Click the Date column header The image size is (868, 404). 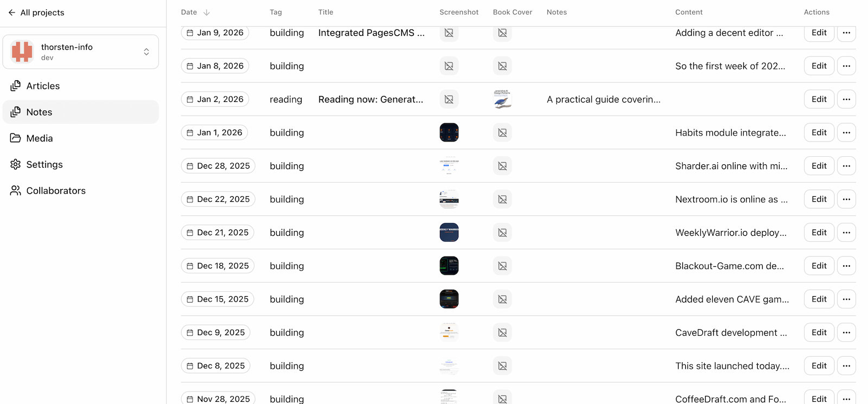point(188,12)
